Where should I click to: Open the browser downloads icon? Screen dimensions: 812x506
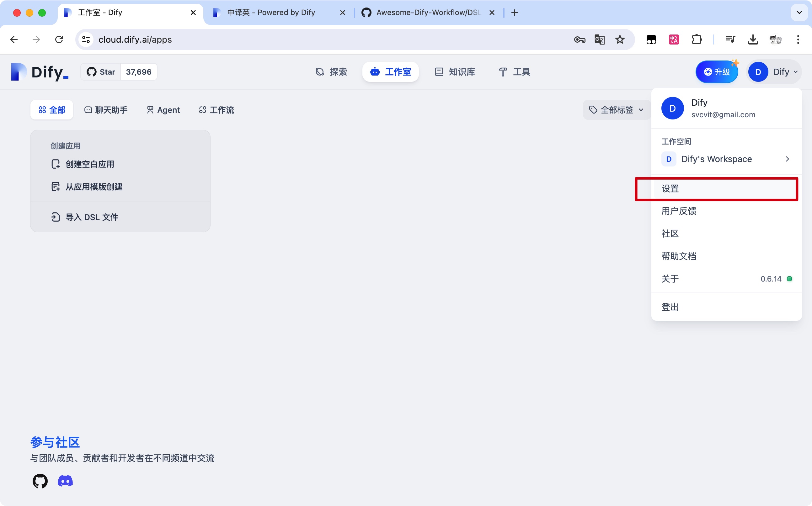(753, 40)
